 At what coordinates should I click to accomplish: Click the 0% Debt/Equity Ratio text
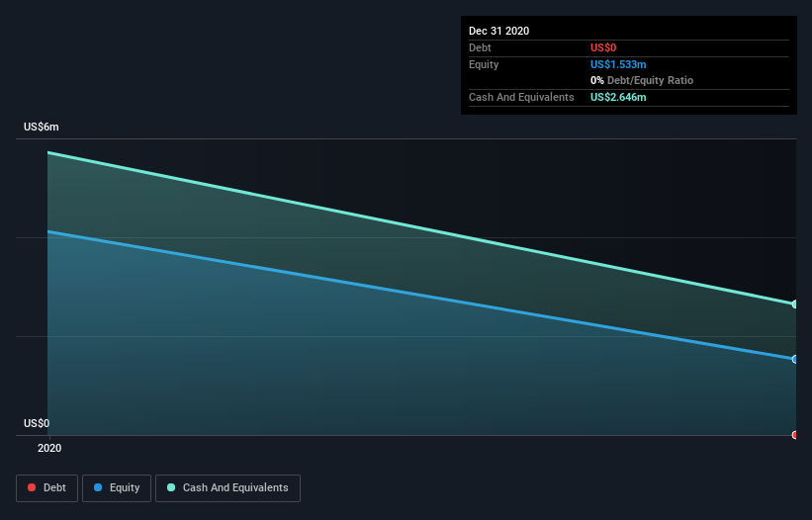click(x=642, y=80)
